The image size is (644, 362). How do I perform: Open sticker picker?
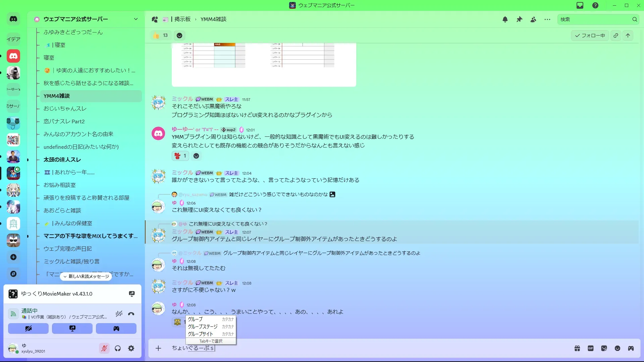pyautogui.click(x=604, y=348)
